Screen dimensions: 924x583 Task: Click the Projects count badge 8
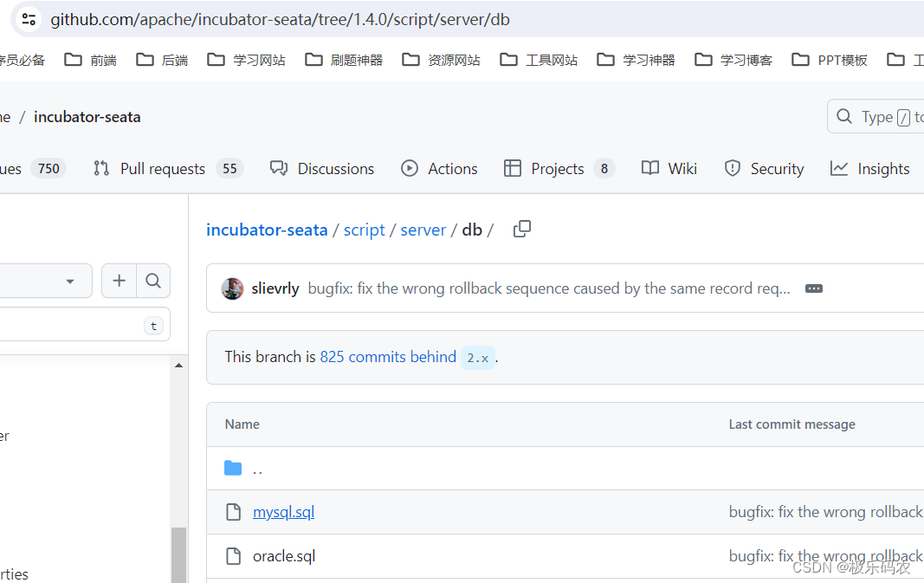[x=604, y=169]
